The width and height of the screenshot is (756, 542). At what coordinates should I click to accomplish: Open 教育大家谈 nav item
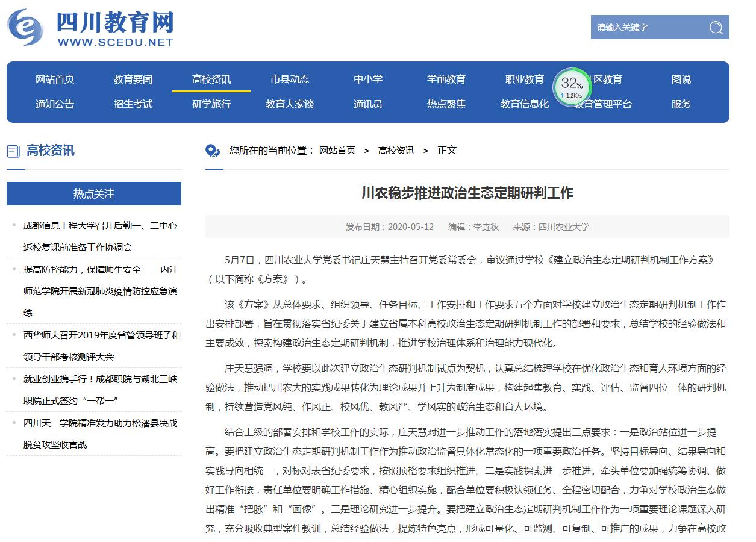pyautogui.click(x=290, y=104)
